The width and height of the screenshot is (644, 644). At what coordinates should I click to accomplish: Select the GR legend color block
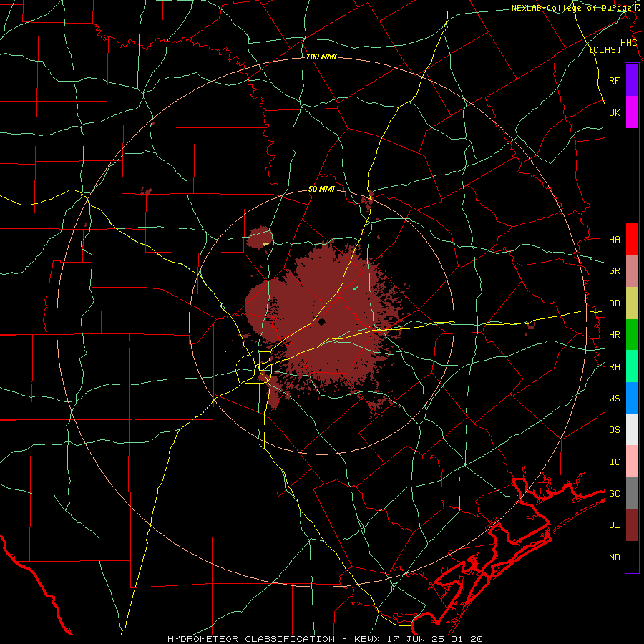pos(632,270)
